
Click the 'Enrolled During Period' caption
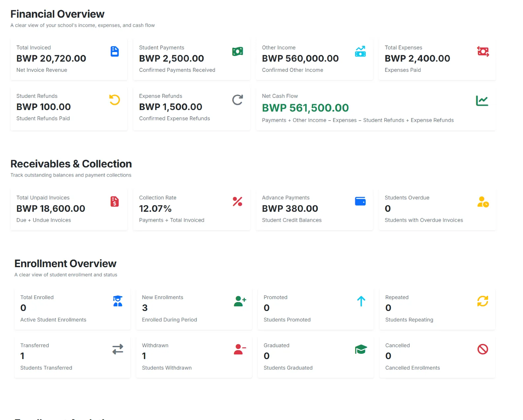169,320
